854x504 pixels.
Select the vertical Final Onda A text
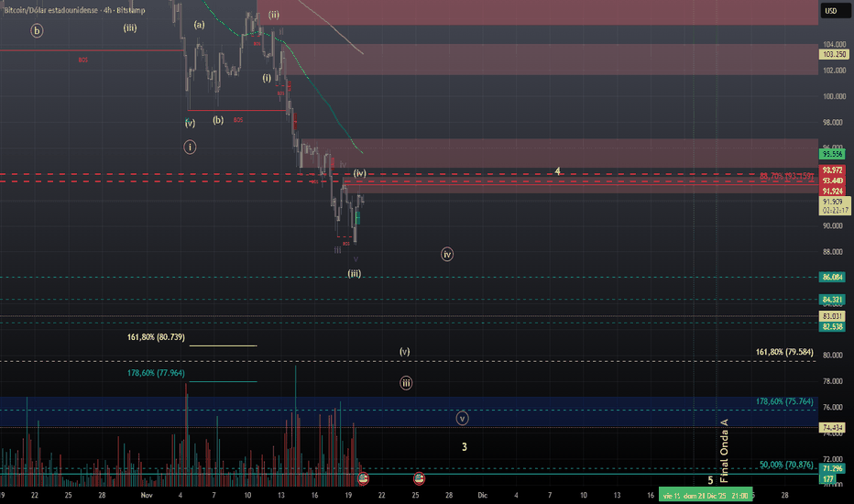tap(724, 451)
